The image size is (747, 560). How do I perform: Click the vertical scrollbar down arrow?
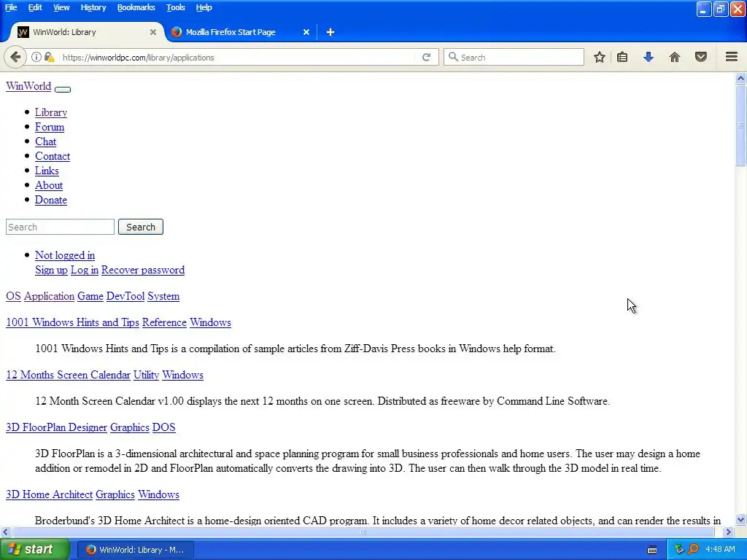740,519
